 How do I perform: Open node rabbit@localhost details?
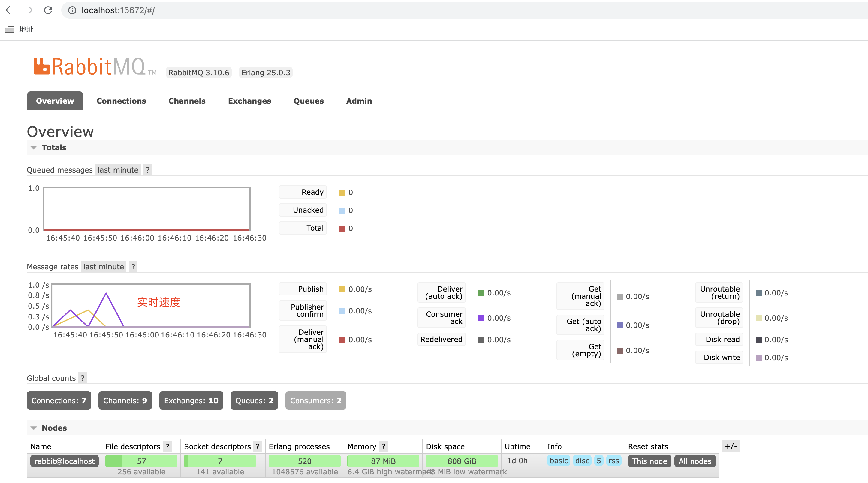(64, 461)
